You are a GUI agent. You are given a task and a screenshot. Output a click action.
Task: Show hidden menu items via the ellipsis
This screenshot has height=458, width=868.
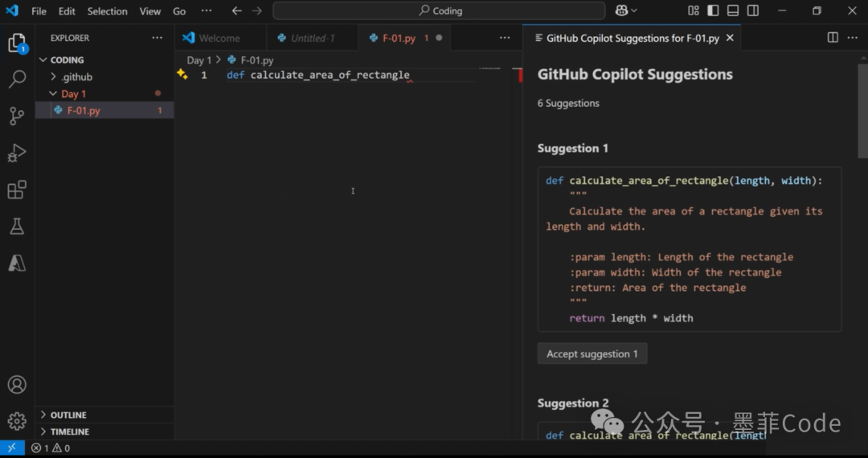click(207, 10)
